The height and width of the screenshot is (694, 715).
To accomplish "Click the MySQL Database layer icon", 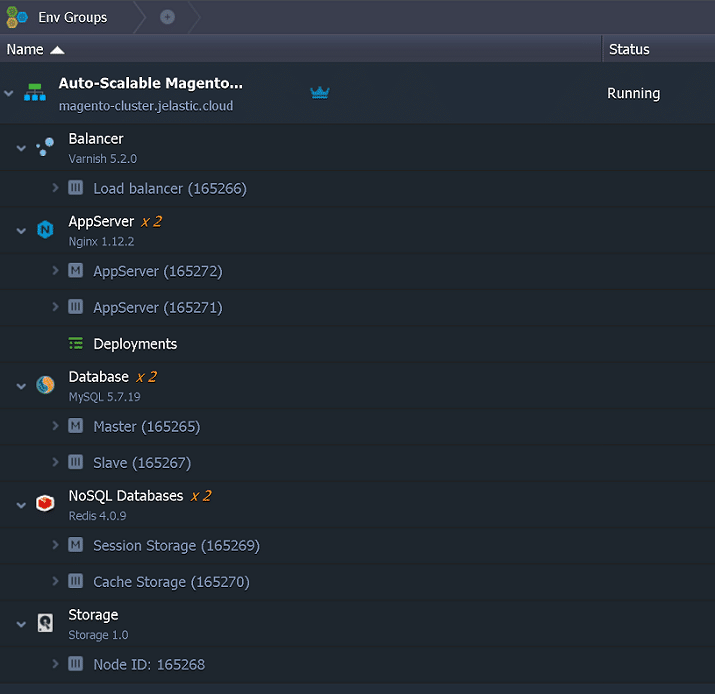I will coord(44,385).
